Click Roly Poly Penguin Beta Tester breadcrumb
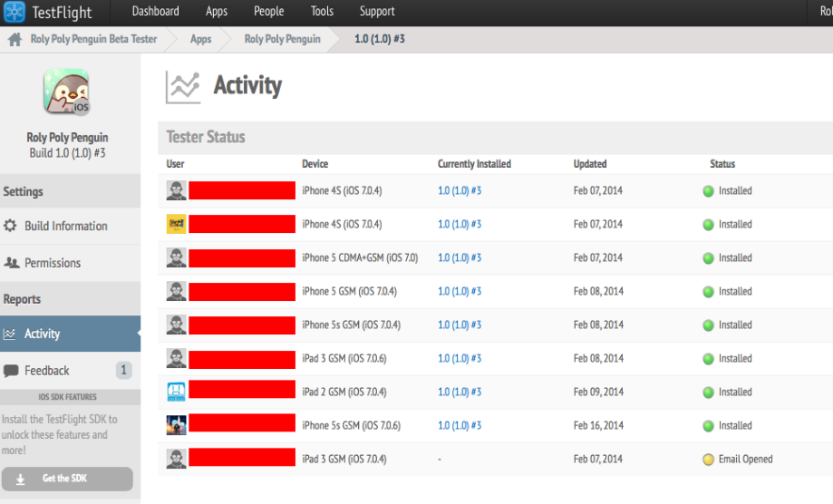This screenshot has width=833, height=504. pos(93,40)
